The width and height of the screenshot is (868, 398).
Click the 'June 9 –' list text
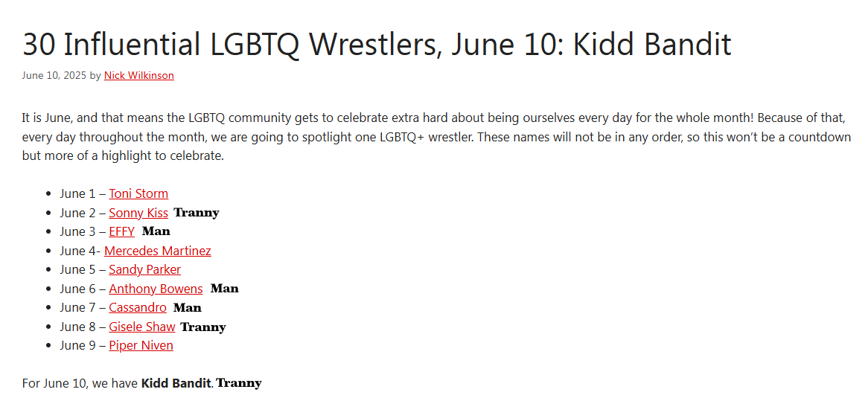83,345
